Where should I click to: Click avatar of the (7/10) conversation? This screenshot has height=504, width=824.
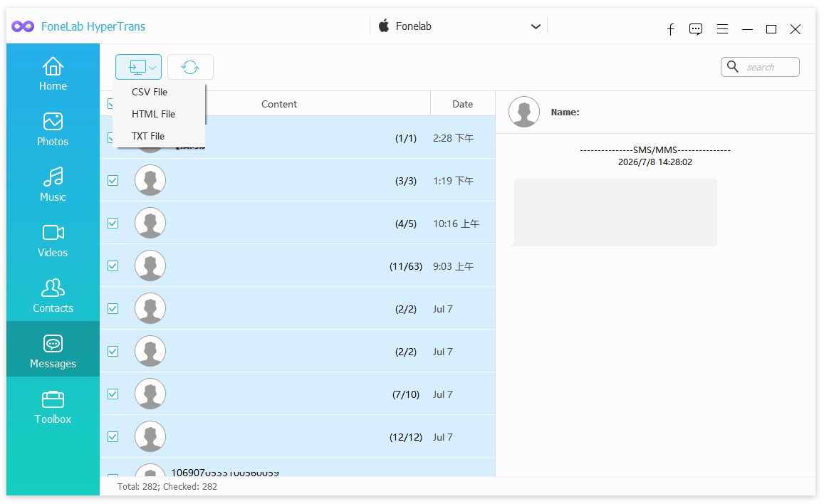coord(150,394)
